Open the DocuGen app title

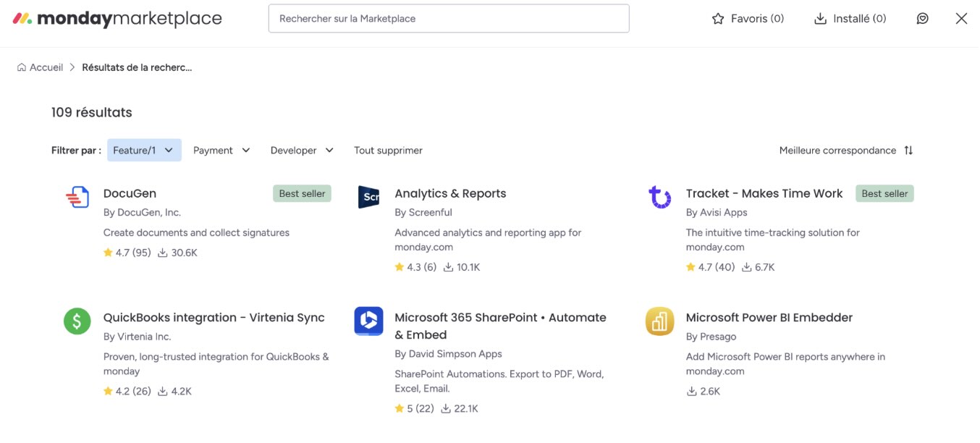[130, 193]
